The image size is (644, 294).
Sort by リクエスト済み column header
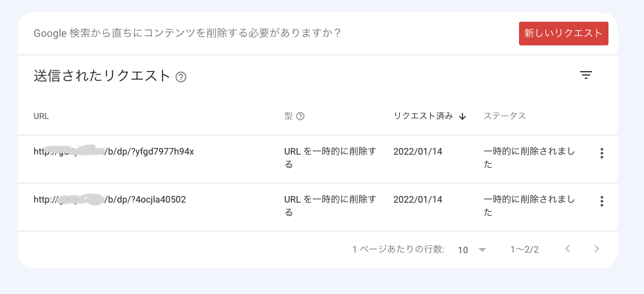[x=424, y=116]
